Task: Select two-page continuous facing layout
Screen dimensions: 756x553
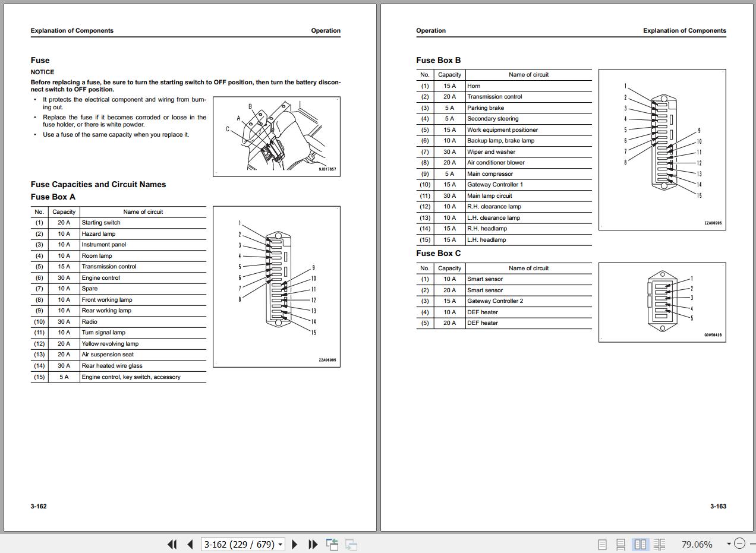Action: [660, 544]
